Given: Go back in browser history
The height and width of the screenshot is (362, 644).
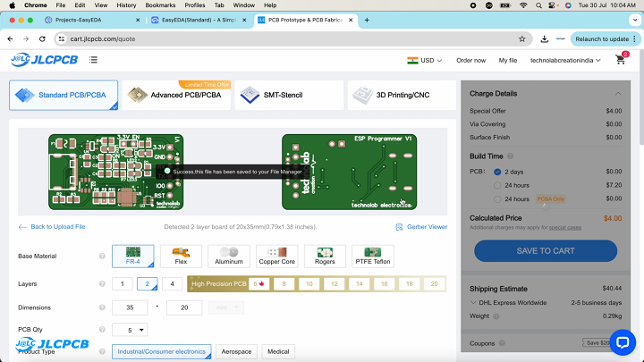Looking at the screenshot, I should (x=10, y=39).
